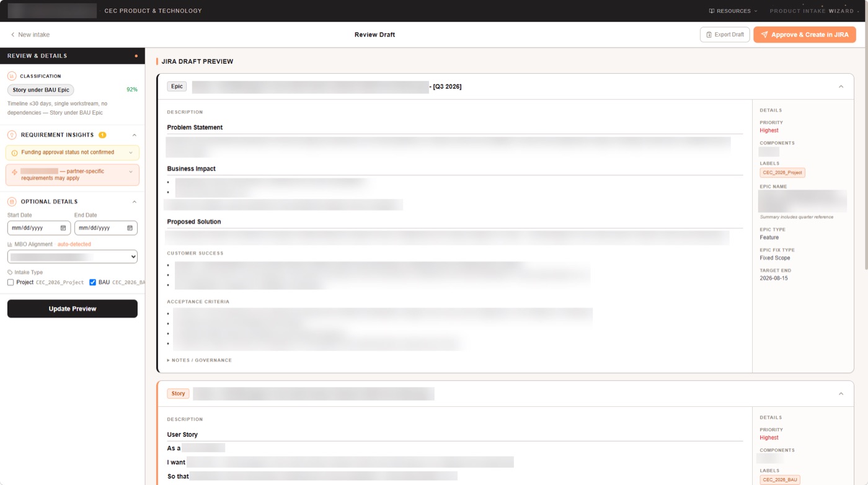Uncheck the BAU intake type checkbox
The image size is (868, 485).
[x=92, y=282]
